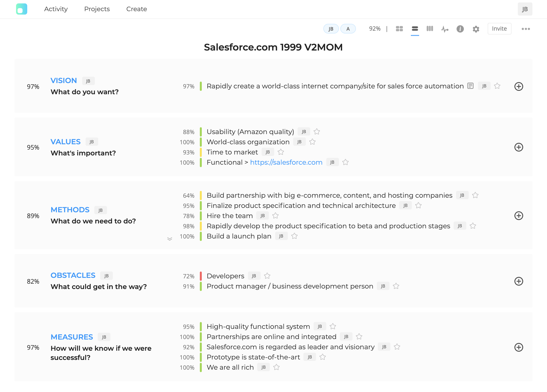The width and height of the screenshot is (547, 392).
Task: Toggle the JB member filter pill
Action: (331, 29)
